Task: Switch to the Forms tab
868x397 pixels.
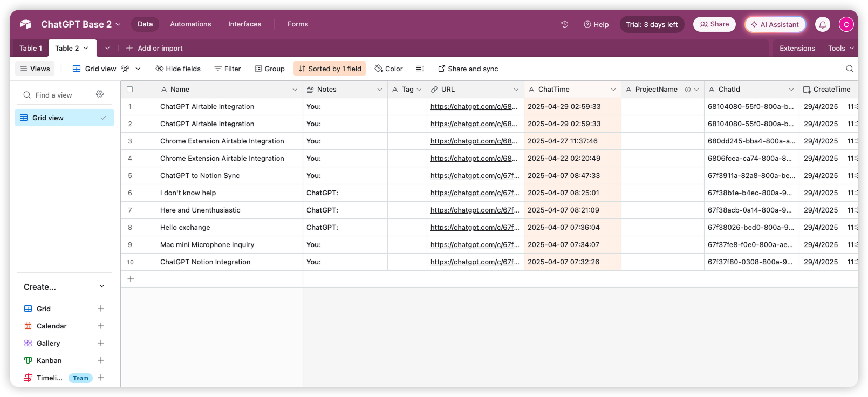Action: pyautogui.click(x=298, y=24)
